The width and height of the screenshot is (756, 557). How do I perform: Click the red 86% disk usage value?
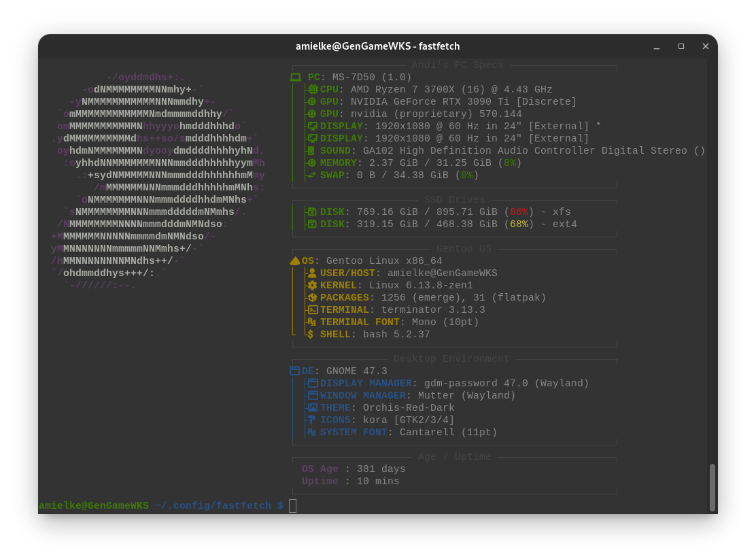pos(519,212)
